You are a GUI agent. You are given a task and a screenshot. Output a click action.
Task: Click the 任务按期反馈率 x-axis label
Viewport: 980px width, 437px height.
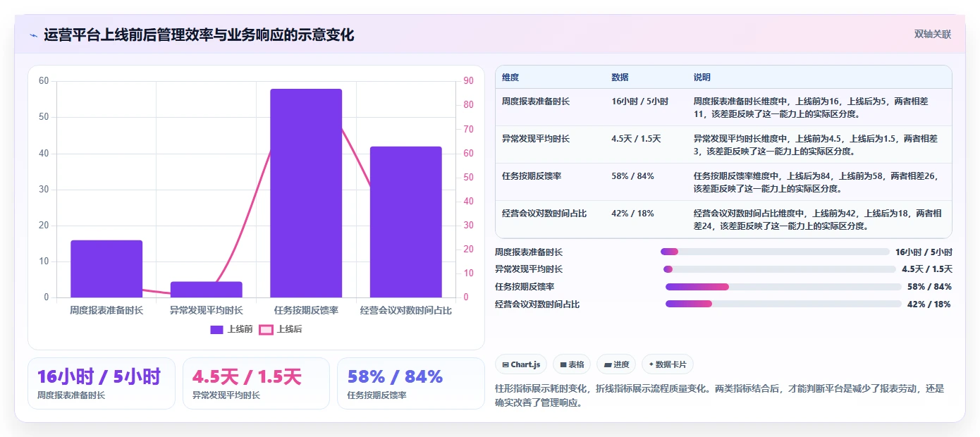tap(306, 310)
